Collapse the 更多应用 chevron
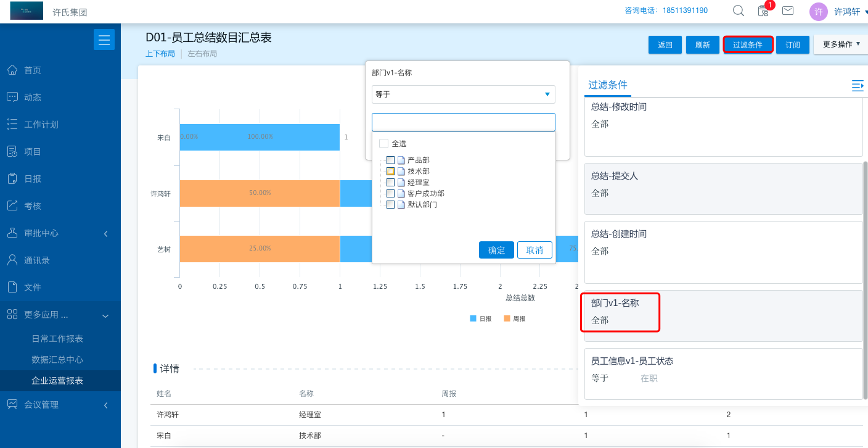The image size is (868, 448). 105,315
